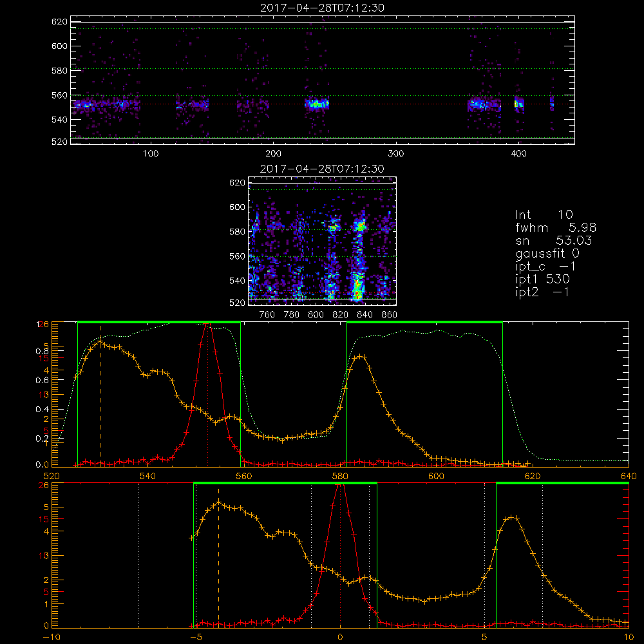
Task: Click the orange curve peak near 584 in upper profile plot
Action: [361, 357]
